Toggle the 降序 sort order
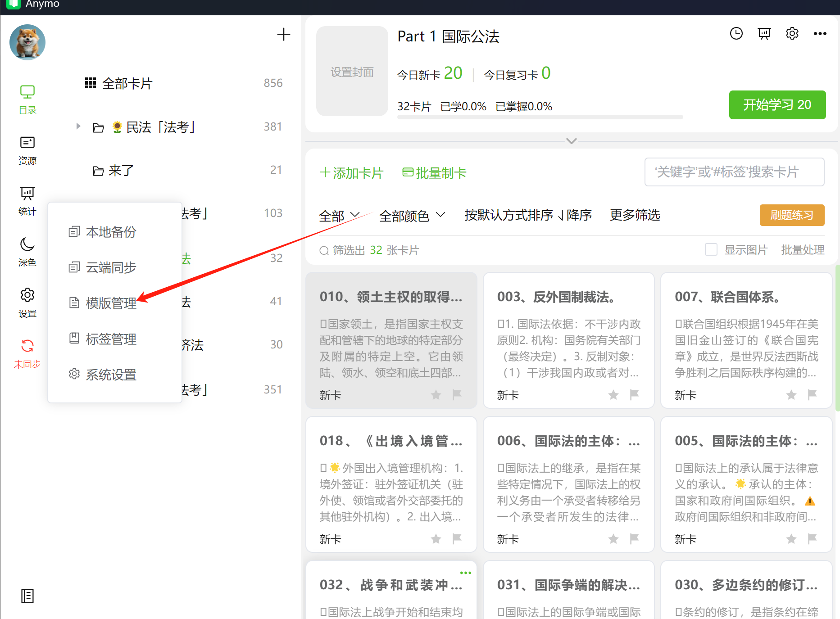This screenshot has height=619, width=840. pyautogui.click(x=575, y=215)
